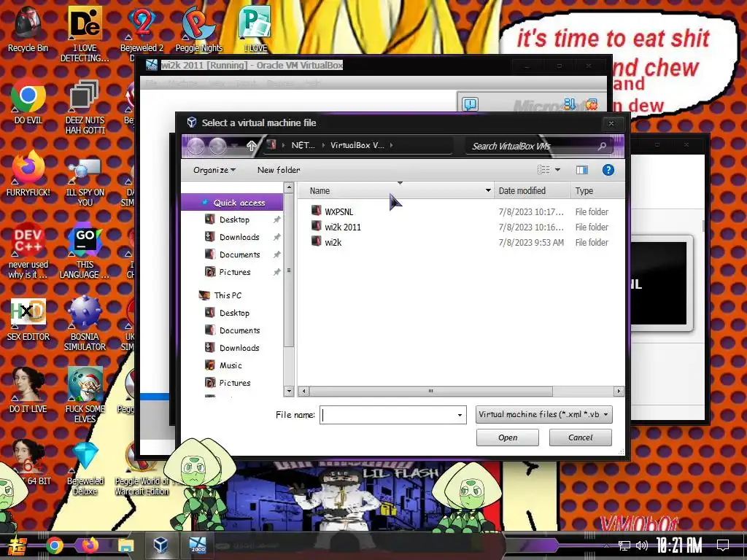Click file list horizontal scroll left arrow

click(x=304, y=392)
